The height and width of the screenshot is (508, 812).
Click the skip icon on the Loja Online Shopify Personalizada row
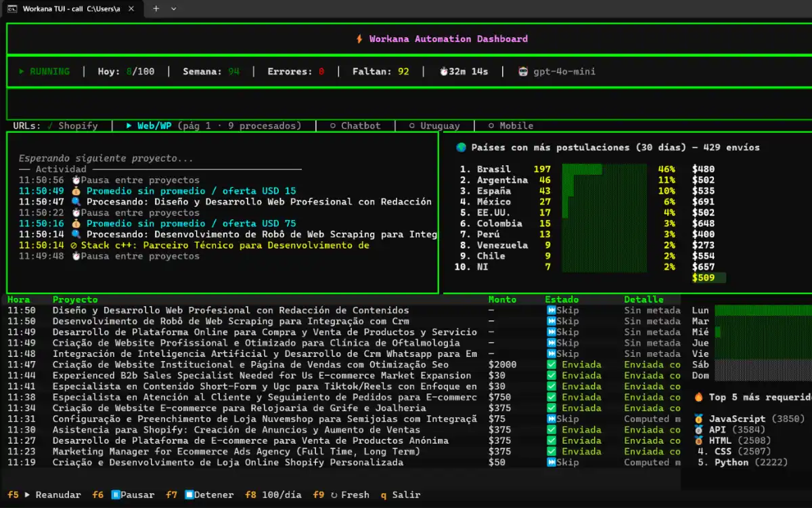pos(551,462)
